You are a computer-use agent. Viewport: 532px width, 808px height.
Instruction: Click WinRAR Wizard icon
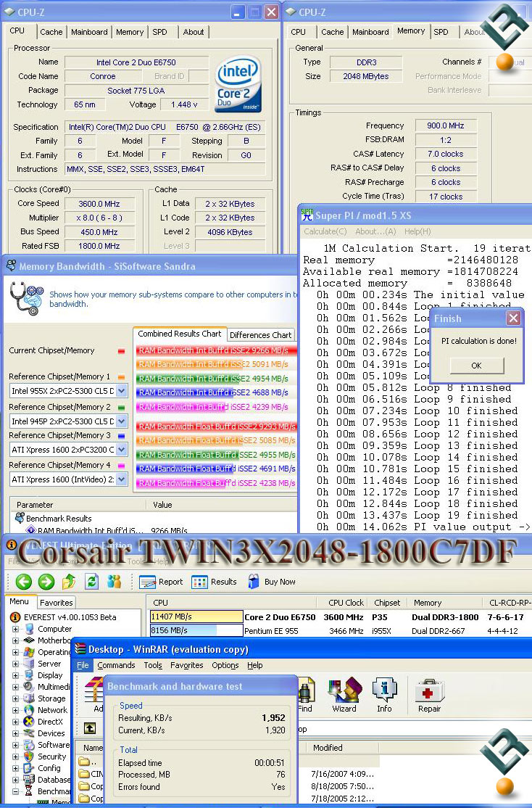click(x=344, y=696)
